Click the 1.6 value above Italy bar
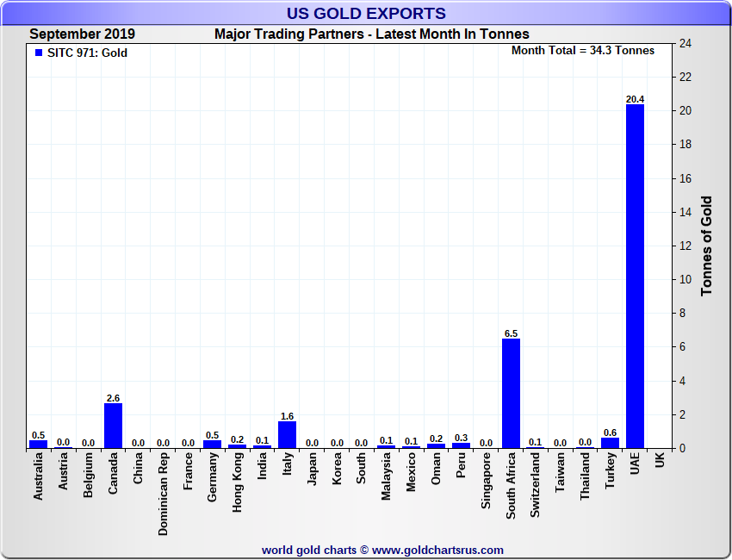Image resolution: width=732 pixels, height=560 pixels. click(x=287, y=416)
